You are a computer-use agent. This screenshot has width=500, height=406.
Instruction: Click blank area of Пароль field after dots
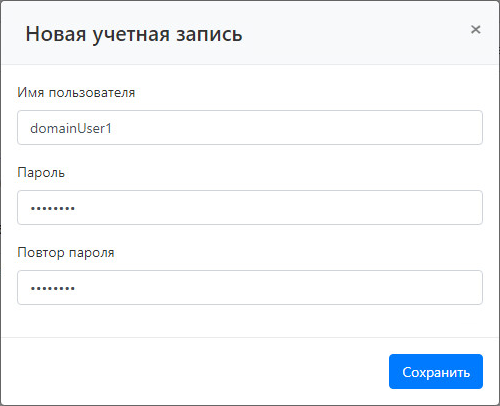point(278,207)
